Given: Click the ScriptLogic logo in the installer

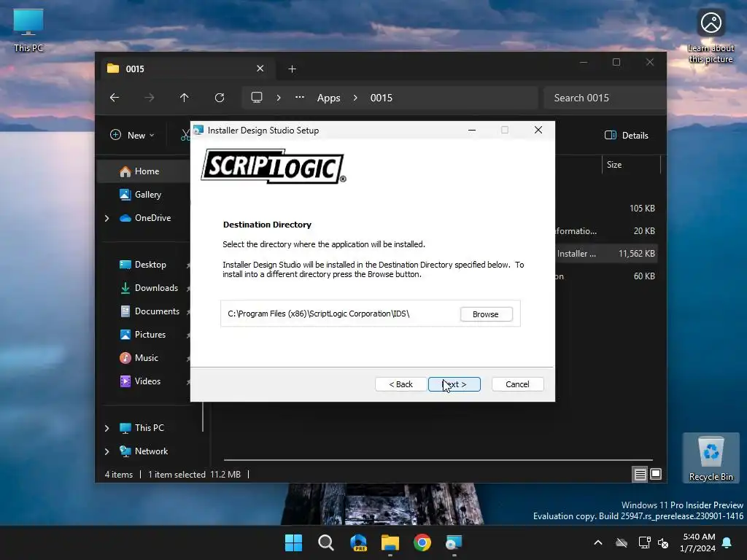Looking at the screenshot, I should click(274, 166).
